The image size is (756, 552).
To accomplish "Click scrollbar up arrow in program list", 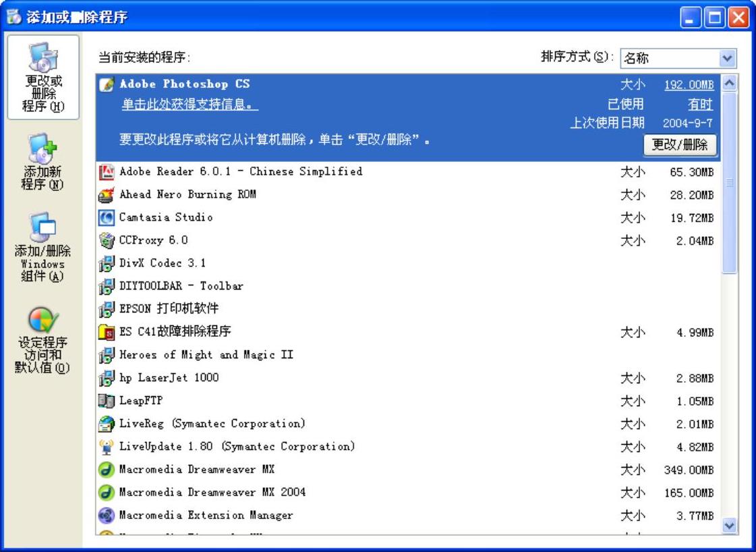I will (729, 83).
